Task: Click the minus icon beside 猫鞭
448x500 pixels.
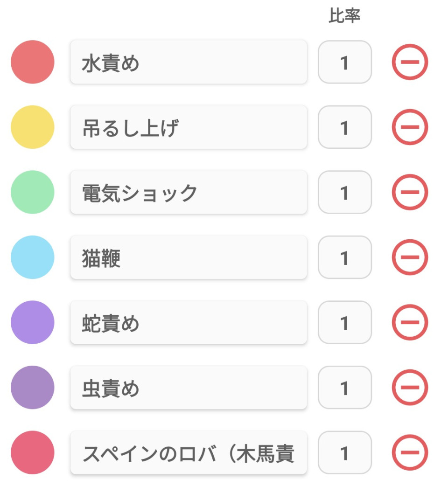Action: (410, 257)
